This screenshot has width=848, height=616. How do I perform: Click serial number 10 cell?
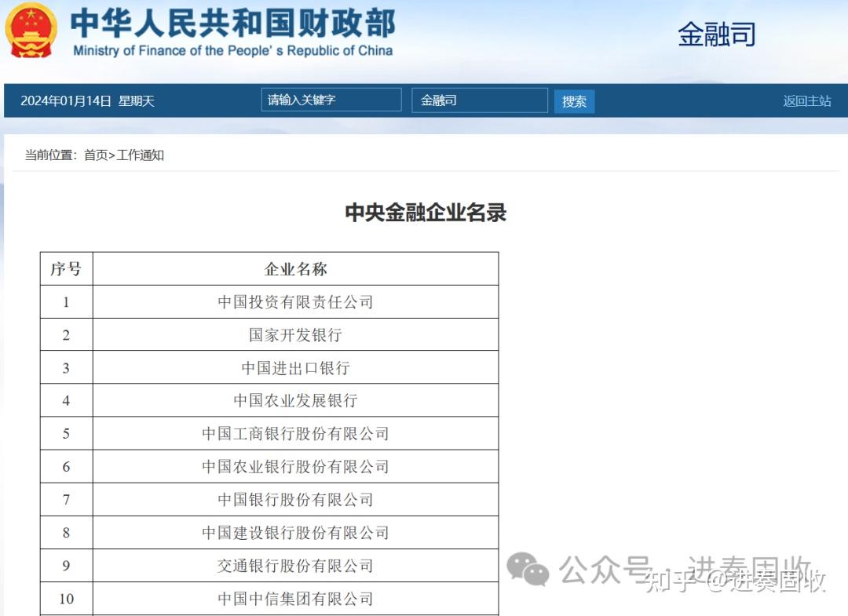(66, 598)
